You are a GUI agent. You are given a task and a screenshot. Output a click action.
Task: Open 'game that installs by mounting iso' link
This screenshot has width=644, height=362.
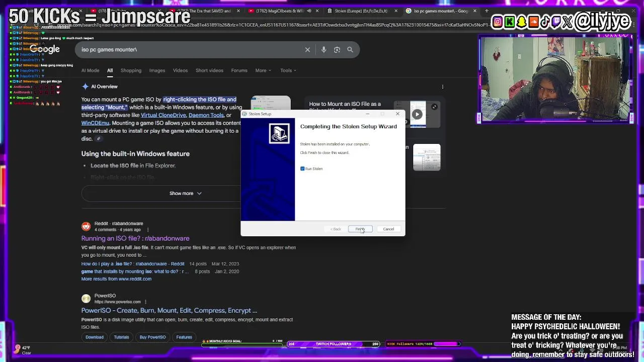(x=135, y=271)
